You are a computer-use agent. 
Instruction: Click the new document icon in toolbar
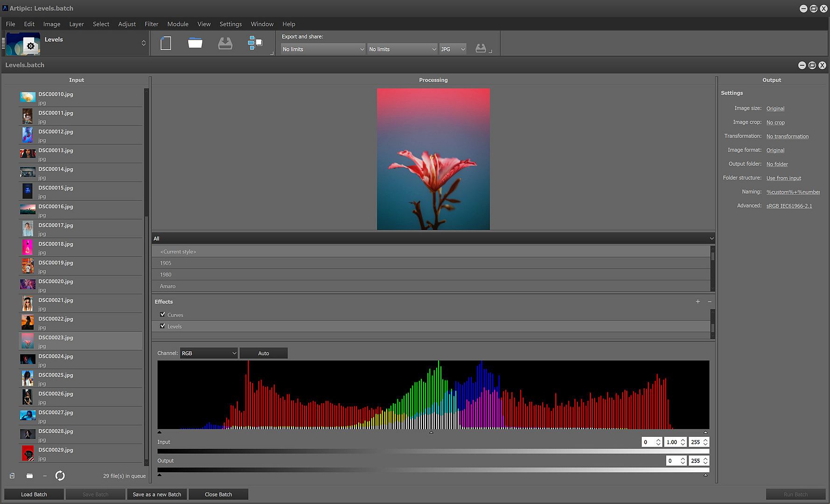pyautogui.click(x=166, y=43)
